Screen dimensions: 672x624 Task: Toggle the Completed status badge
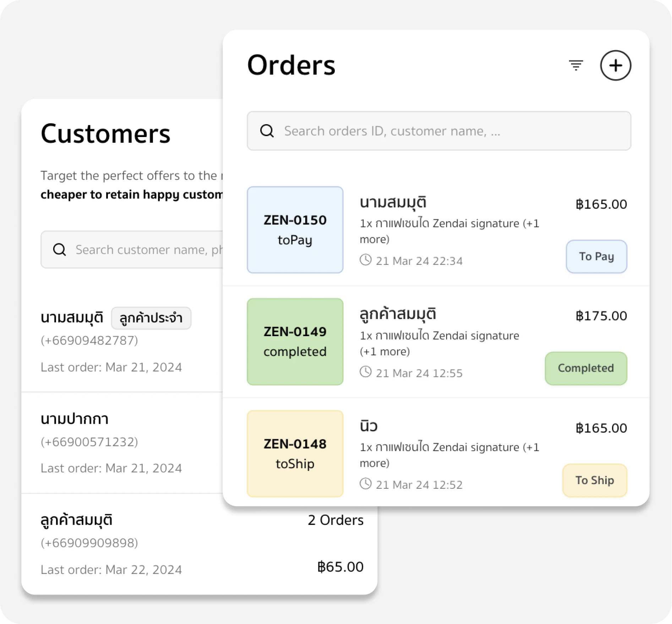click(585, 368)
